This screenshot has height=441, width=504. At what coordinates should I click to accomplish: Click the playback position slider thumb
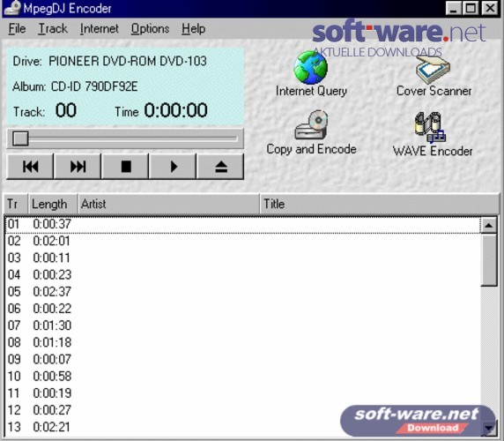point(20,138)
